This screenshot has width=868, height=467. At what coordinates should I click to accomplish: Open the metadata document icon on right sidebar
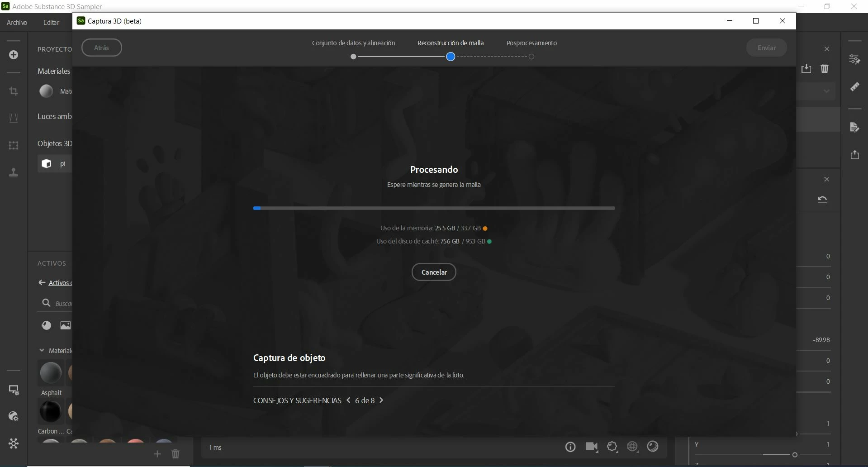pos(854,127)
